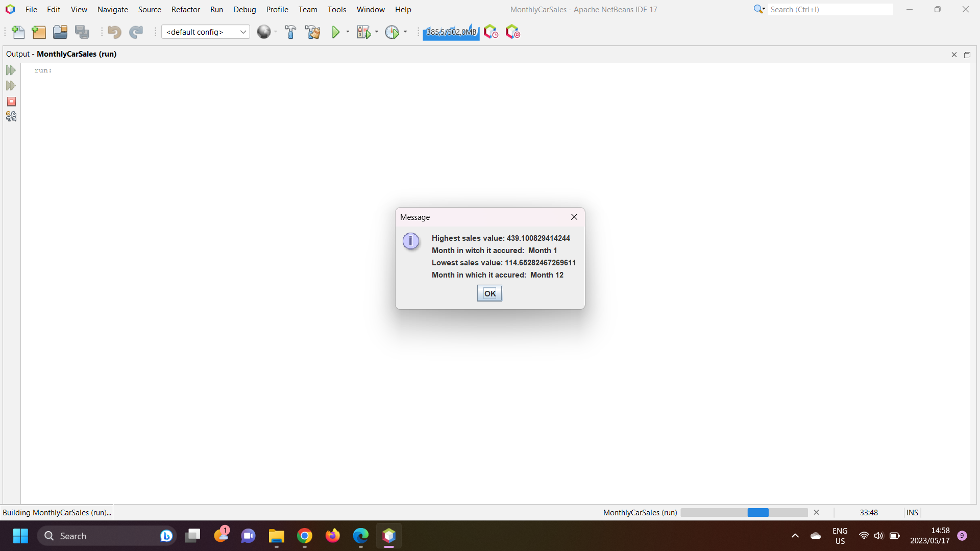The image size is (980, 551).
Task: Click the green Run Project button
Action: [335, 32]
